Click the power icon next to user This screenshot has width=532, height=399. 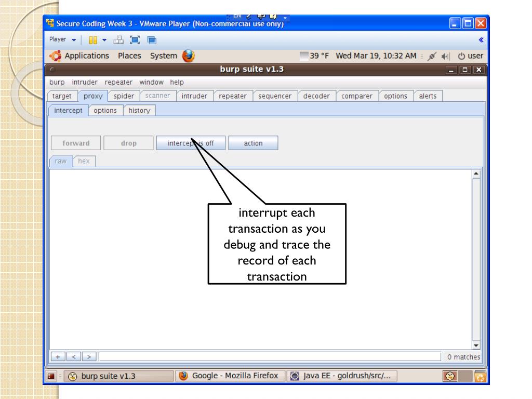coord(461,56)
